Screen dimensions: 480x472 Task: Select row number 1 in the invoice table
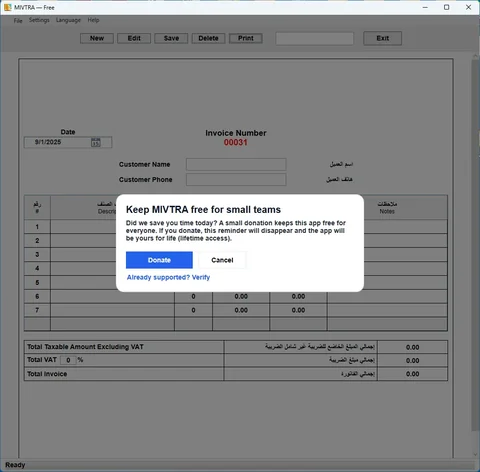pos(37,227)
